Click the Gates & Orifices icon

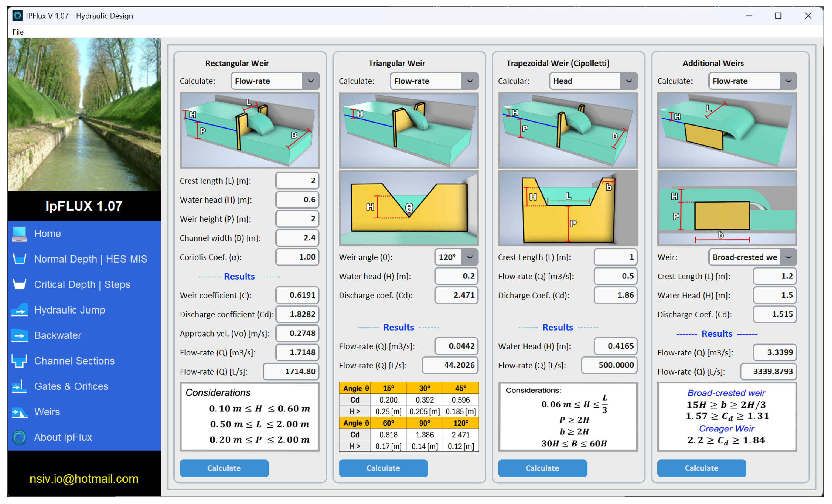pos(19,386)
